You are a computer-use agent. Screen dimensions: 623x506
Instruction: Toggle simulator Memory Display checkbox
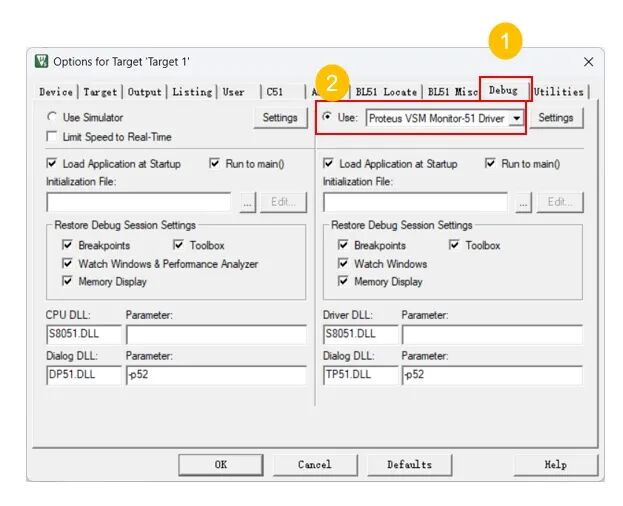click(x=68, y=281)
